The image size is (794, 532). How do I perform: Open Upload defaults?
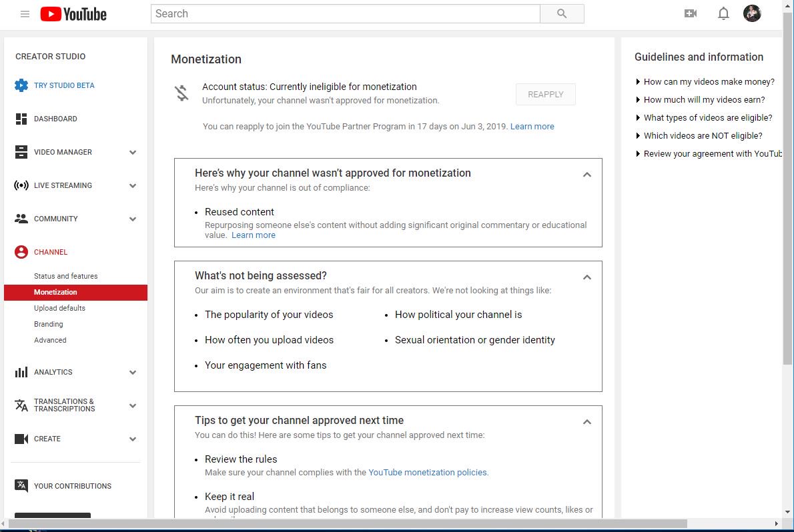pyautogui.click(x=60, y=308)
